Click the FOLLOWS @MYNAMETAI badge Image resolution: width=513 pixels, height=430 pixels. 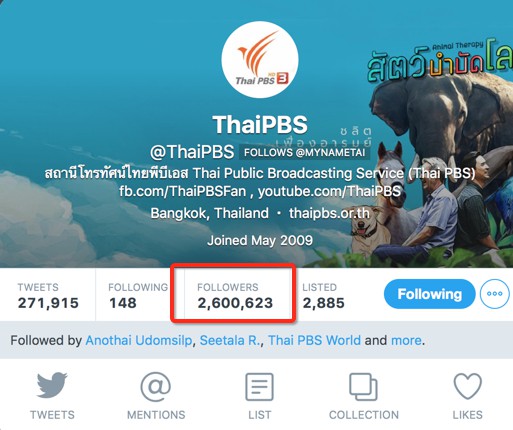coord(304,153)
